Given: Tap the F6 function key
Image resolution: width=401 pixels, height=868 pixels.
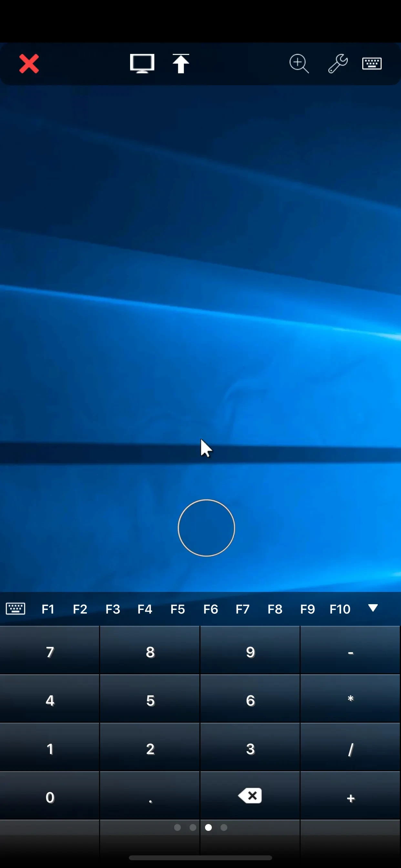Looking at the screenshot, I should pos(211,609).
